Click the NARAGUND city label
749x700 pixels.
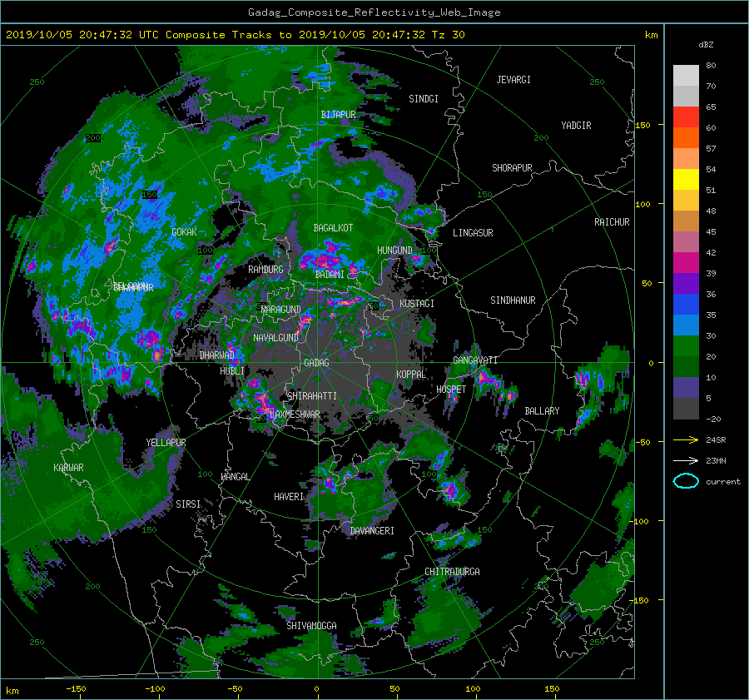[x=281, y=310]
